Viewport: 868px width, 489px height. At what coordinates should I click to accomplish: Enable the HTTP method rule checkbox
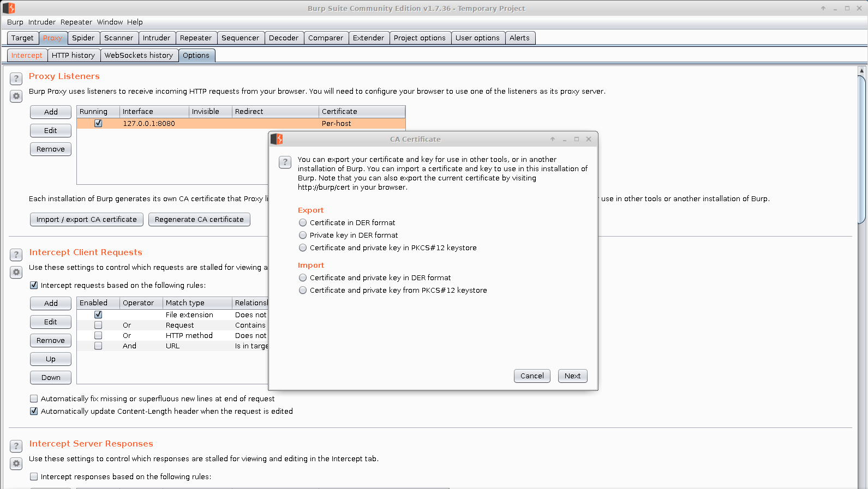point(98,335)
